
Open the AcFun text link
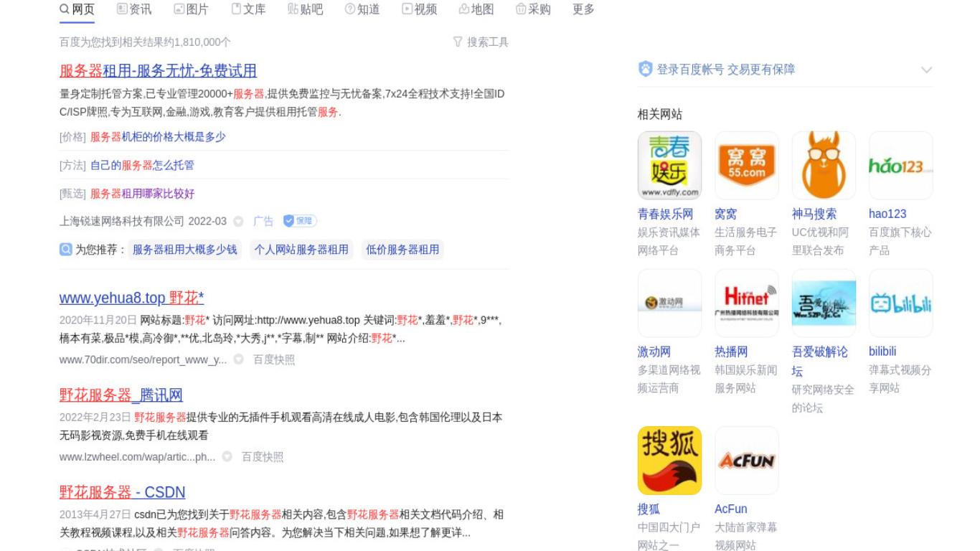point(731,509)
